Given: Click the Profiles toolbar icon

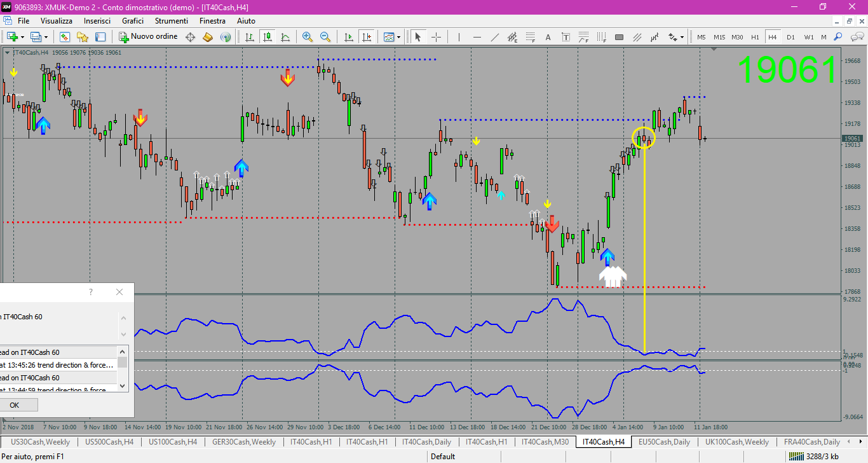Looking at the screenshot, I should coord(36,37).
